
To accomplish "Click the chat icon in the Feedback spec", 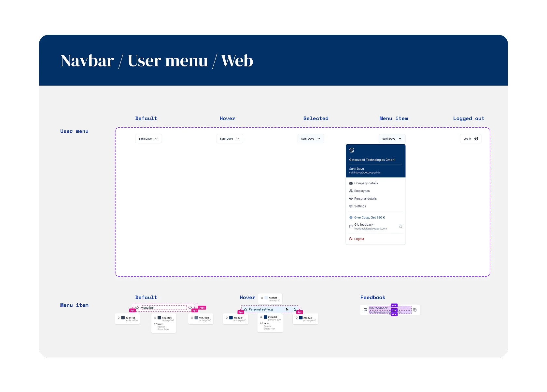I will pos(365,310).
